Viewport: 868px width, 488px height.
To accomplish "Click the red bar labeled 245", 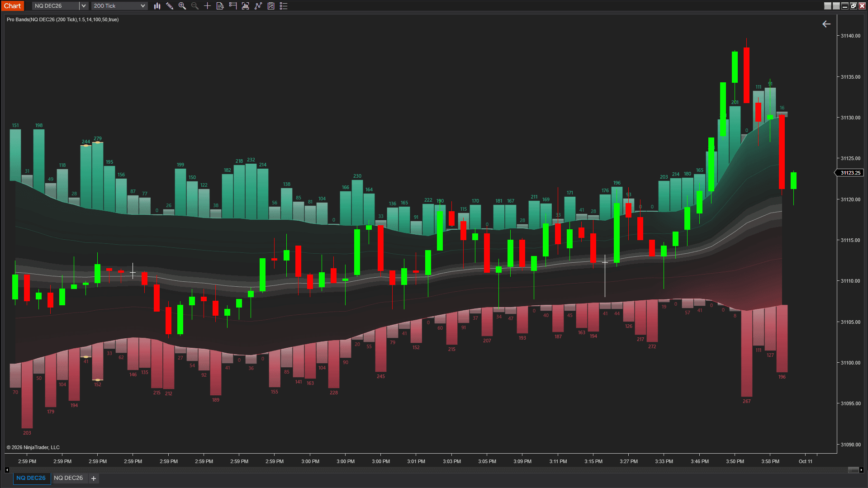I will 381,350.
